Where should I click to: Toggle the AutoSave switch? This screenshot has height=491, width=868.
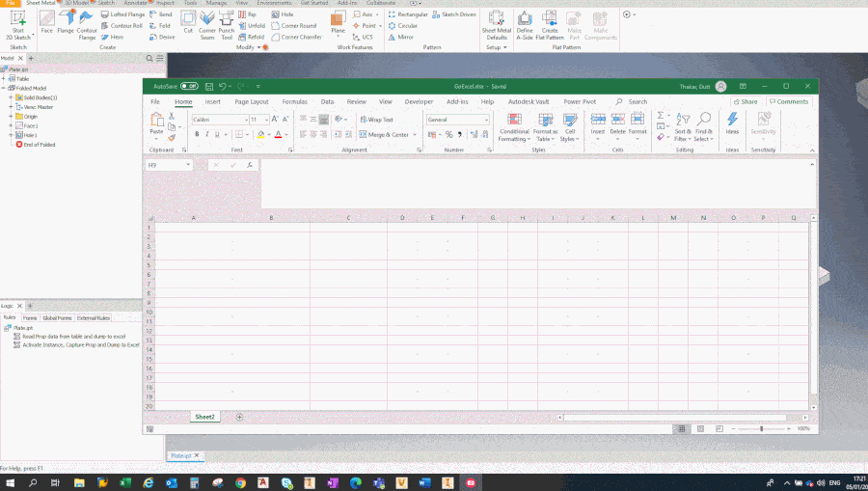tap(189, 86)
